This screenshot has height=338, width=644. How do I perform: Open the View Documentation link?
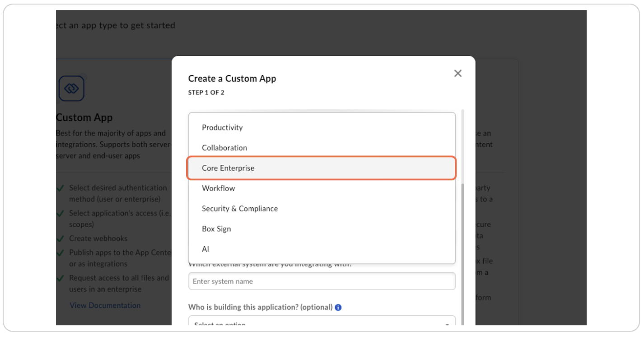click(x=105, y=305)
